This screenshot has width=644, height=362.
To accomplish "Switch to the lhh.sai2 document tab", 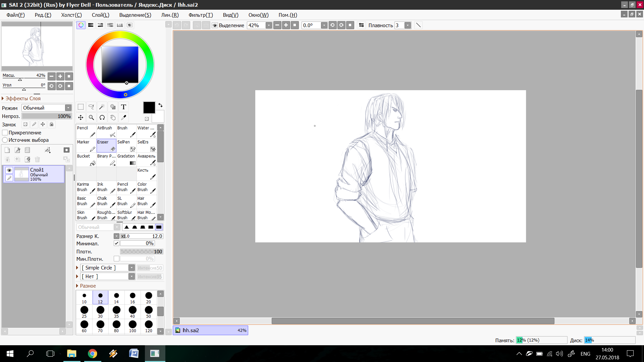I will click(x=210, y=330).
